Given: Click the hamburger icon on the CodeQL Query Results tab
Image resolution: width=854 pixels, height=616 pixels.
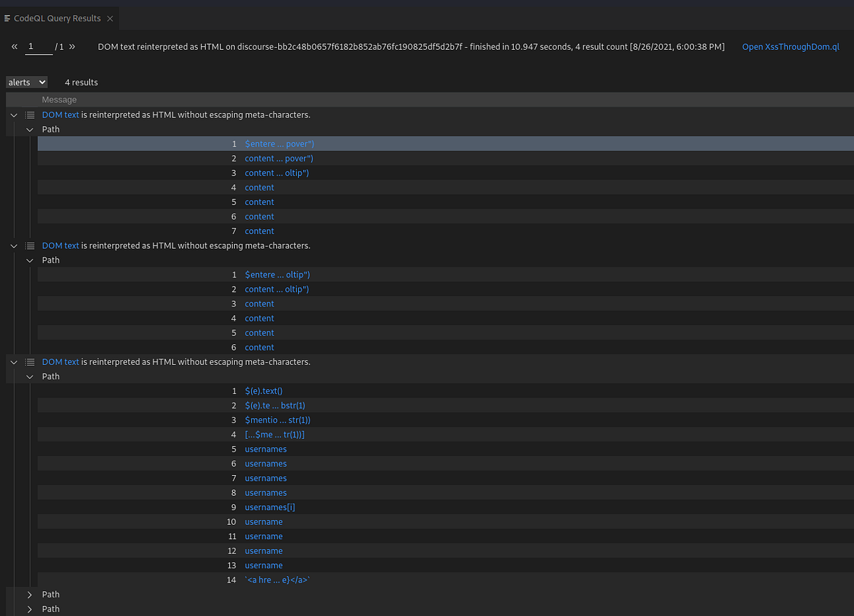Looking at the screenshot, I should tap(6, 18).
